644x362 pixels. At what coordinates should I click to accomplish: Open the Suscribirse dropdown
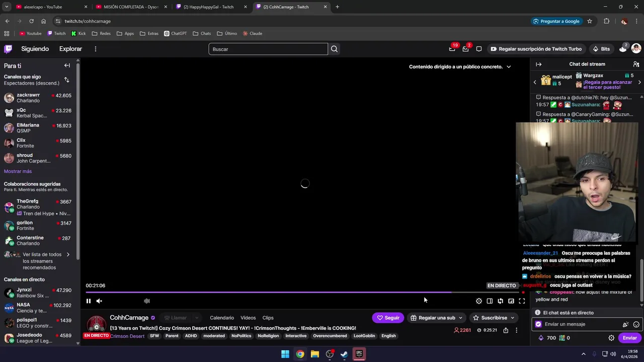point(494,318)
